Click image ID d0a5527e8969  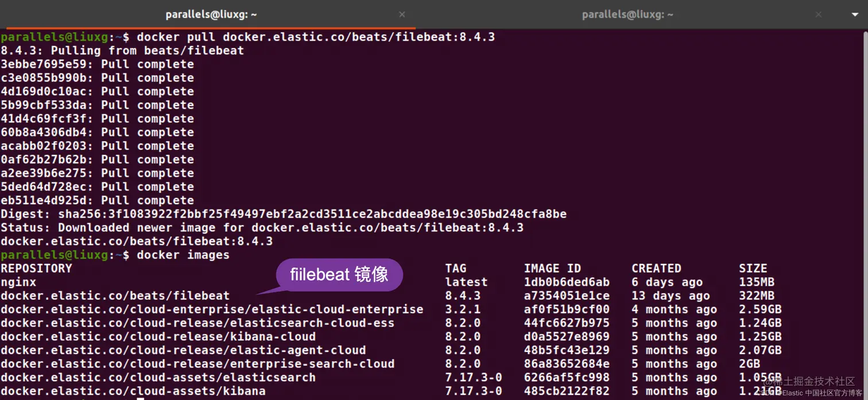point(567,337)
